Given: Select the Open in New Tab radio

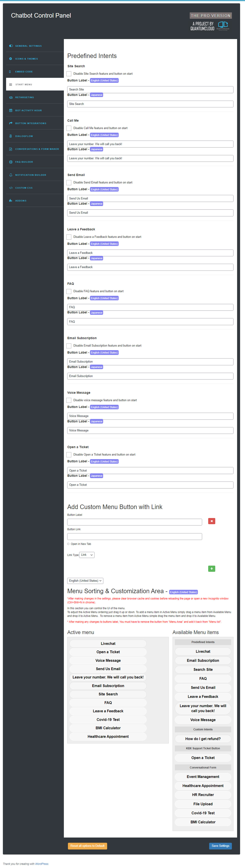Looking at the screenshot, I should pyautogui.click(x=68, y=544).
